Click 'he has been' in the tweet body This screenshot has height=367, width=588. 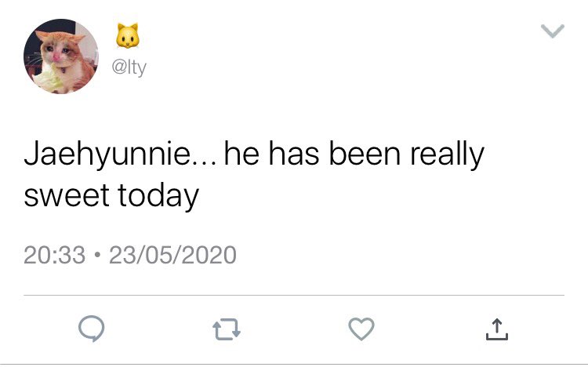[x=312, y=153]
